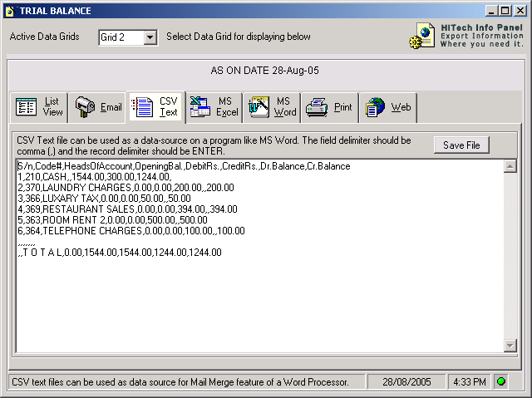532x398 pixels.
Task: Click the HiTech Info Panel logo icon
Action: [x=421, y=36]
